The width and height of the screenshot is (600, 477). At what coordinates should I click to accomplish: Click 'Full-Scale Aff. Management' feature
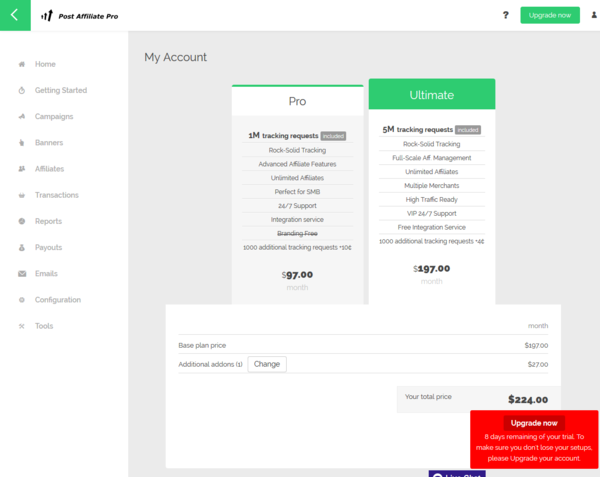(x=432, y=158)
